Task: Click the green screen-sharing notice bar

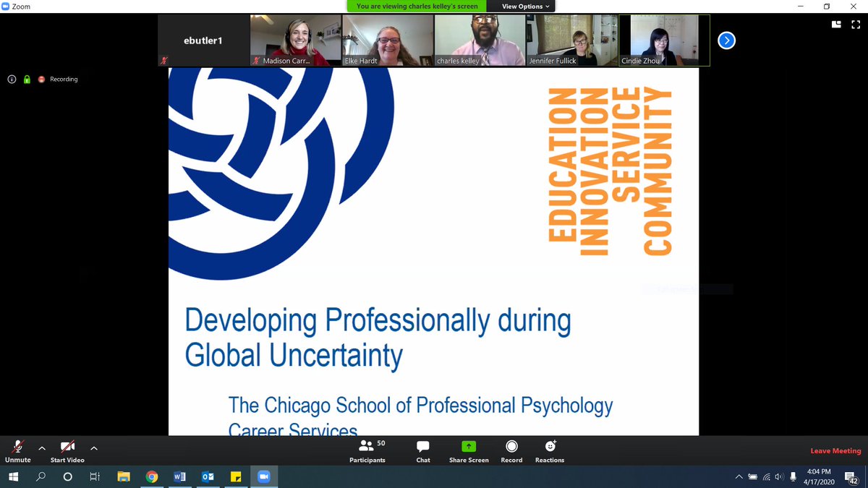Action: (x=415, y=7)
